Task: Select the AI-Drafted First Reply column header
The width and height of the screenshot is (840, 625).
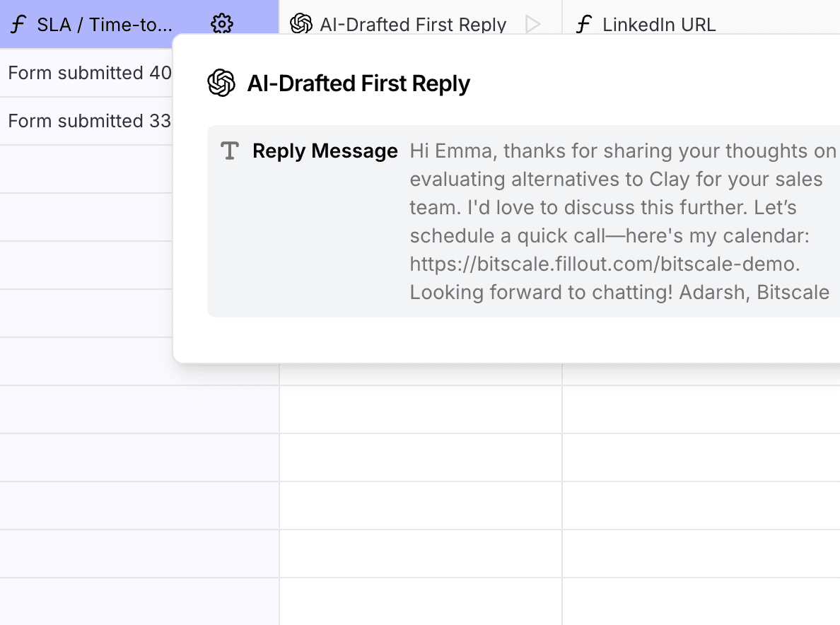Action: (421, 17)
